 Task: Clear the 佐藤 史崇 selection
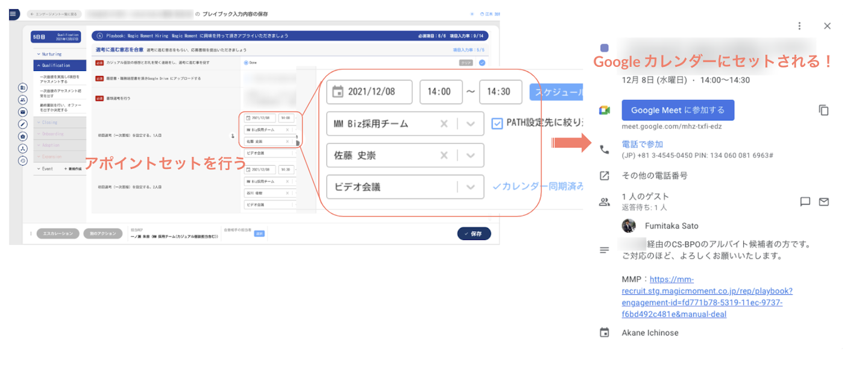click(444, 156)
